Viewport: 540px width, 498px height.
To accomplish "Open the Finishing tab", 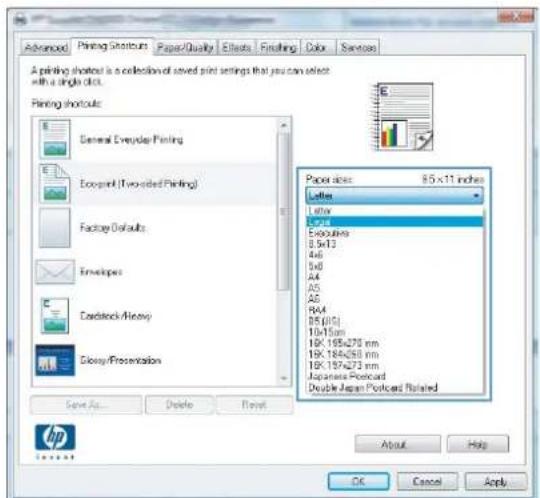I will (278, 48).
